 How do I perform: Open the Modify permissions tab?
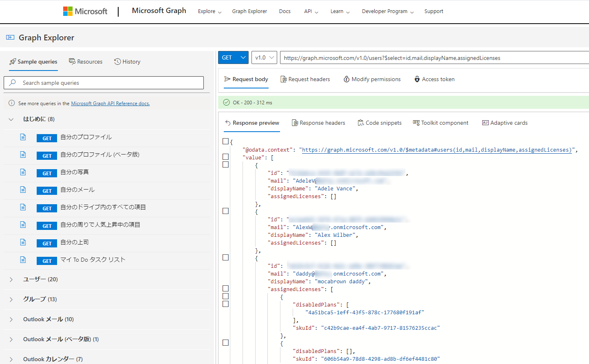click(372, 79)
